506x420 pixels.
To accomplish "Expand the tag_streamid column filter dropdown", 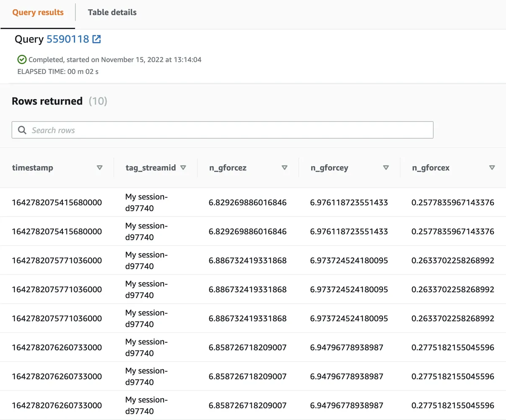I will click(x=183, y=167).
